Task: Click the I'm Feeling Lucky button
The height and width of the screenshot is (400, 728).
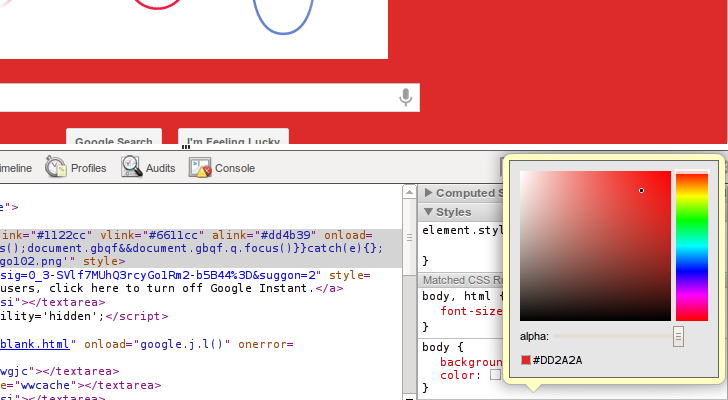Action: [233, 141]
